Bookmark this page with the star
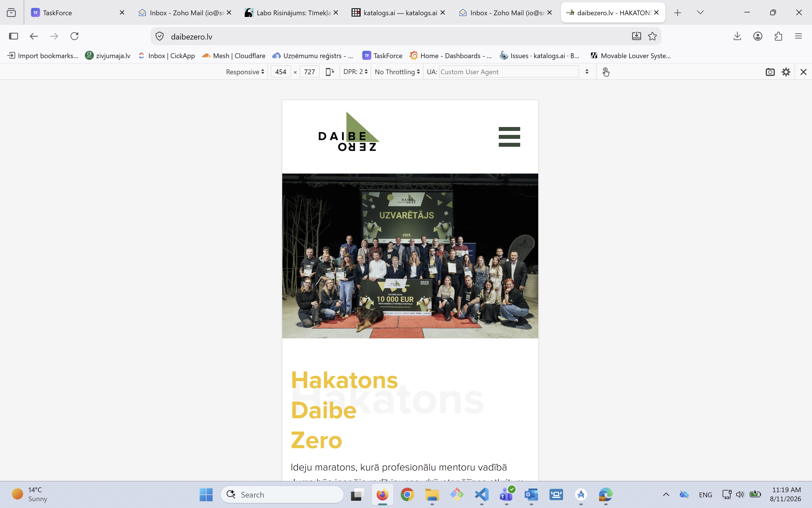812x508 pixels. pyautogui.click(x=652, y=36)
